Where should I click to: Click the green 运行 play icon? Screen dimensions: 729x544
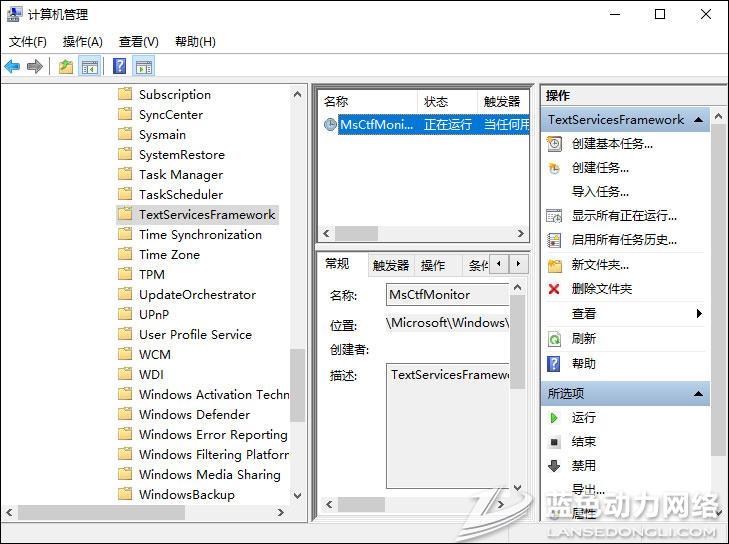[554, 418]
